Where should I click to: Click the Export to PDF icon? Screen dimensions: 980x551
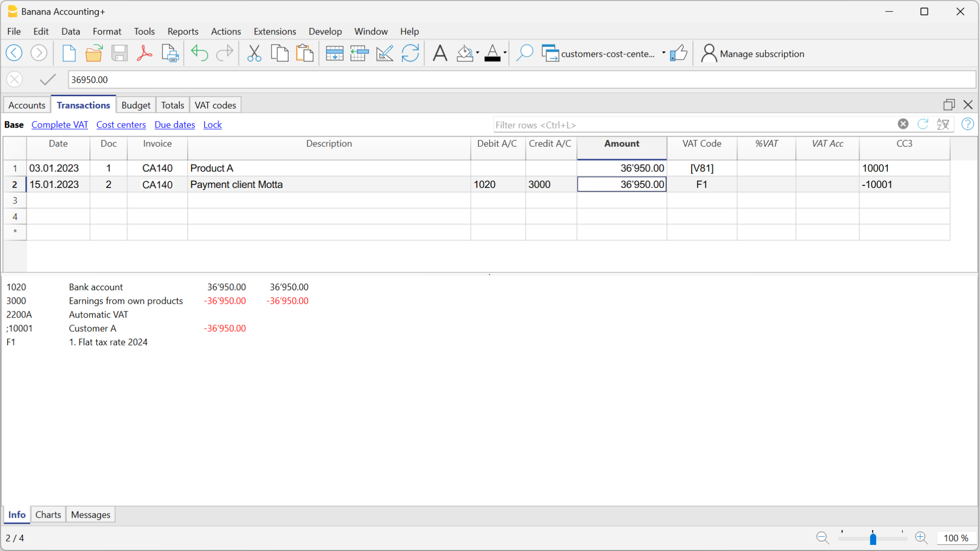pos(144,53)
